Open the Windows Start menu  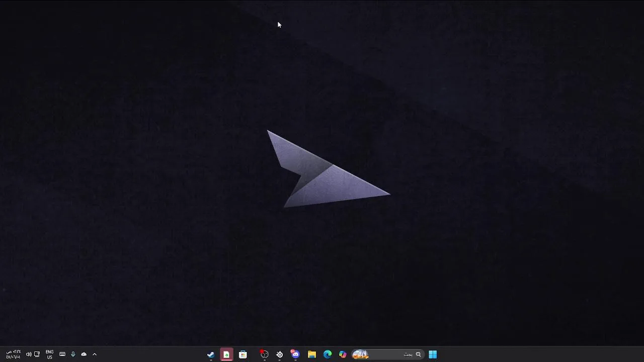tap(433, 354)
